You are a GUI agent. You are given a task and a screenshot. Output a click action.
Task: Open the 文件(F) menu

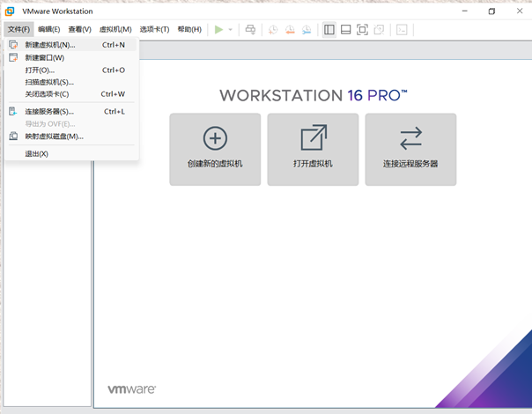[x=19, y=30]
